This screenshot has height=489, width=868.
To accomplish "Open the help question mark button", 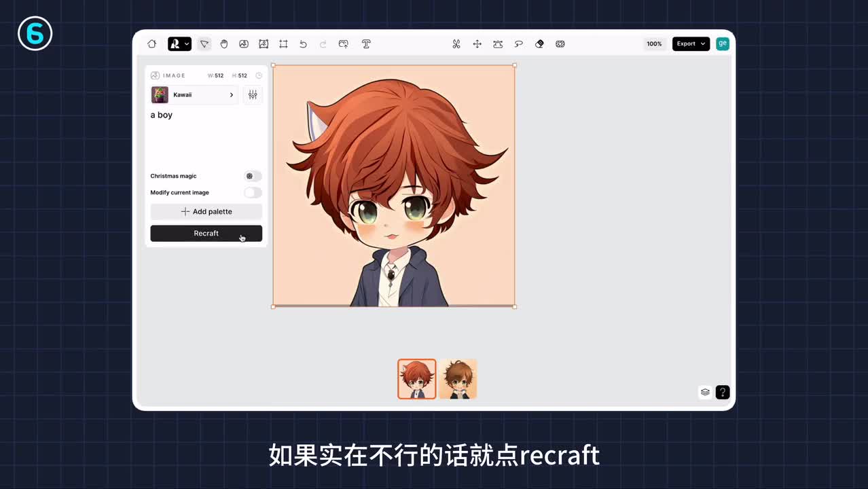I will [723, 392].
